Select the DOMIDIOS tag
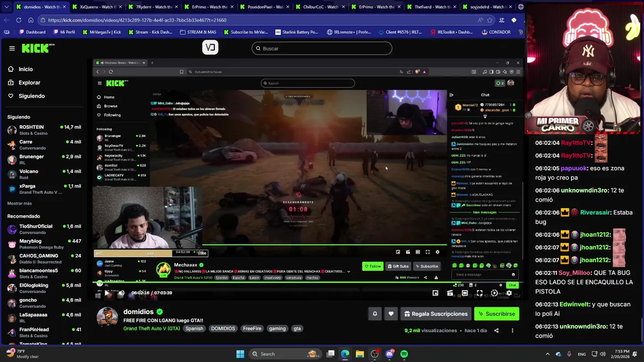This screenshot has width=644, height=362. click(x=223, y=329)
